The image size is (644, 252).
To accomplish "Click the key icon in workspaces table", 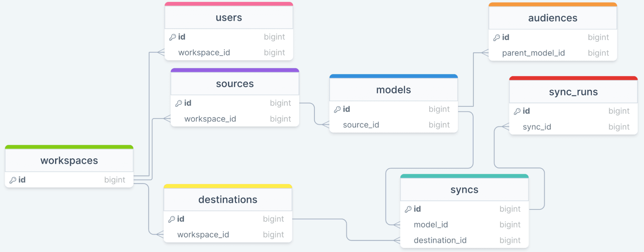I will click(x=13, y=180).
